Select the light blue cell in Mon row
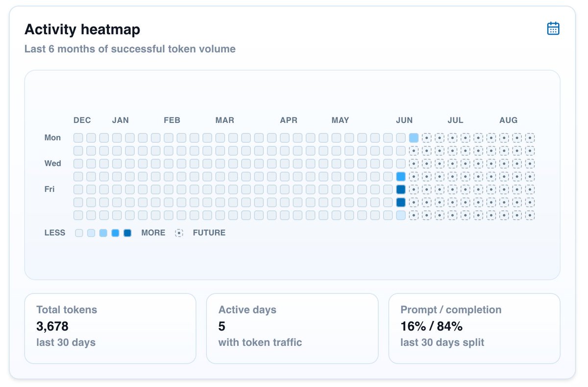The width and height of the screenshot is (588, 387). pos(414,138)
